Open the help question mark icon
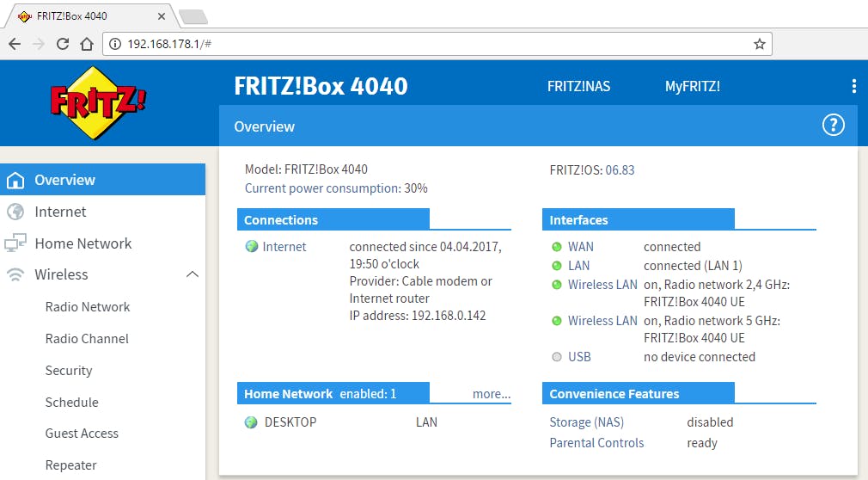The height and width of the screenshot is (480, 868). point(833,126)
